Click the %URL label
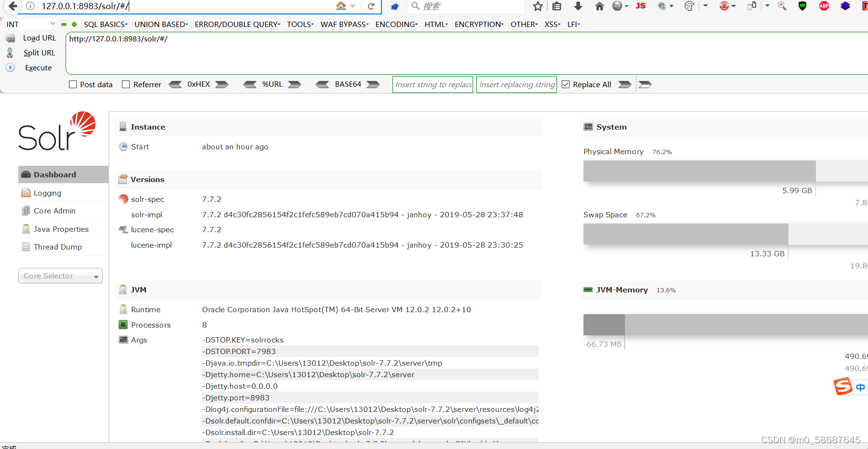 pos(272,84)
